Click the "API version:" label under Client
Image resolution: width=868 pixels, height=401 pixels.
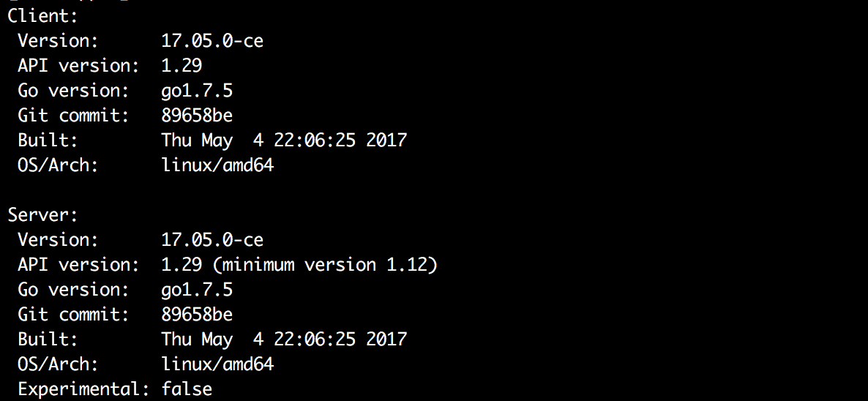(78, 66)
